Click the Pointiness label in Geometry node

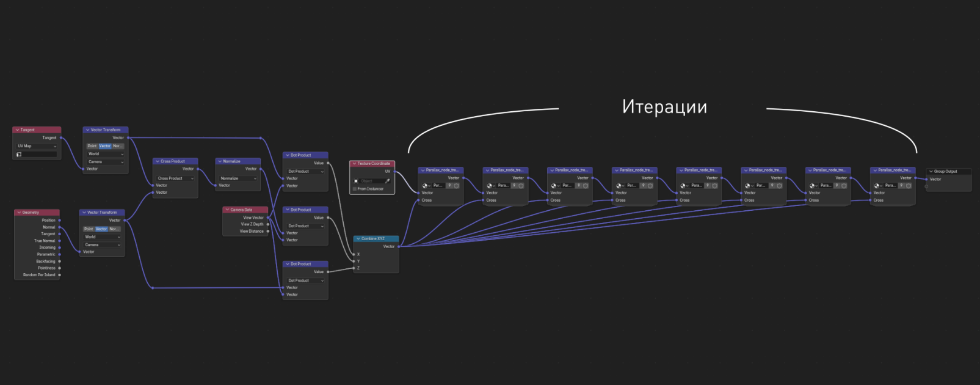click(x=46, y=268)
